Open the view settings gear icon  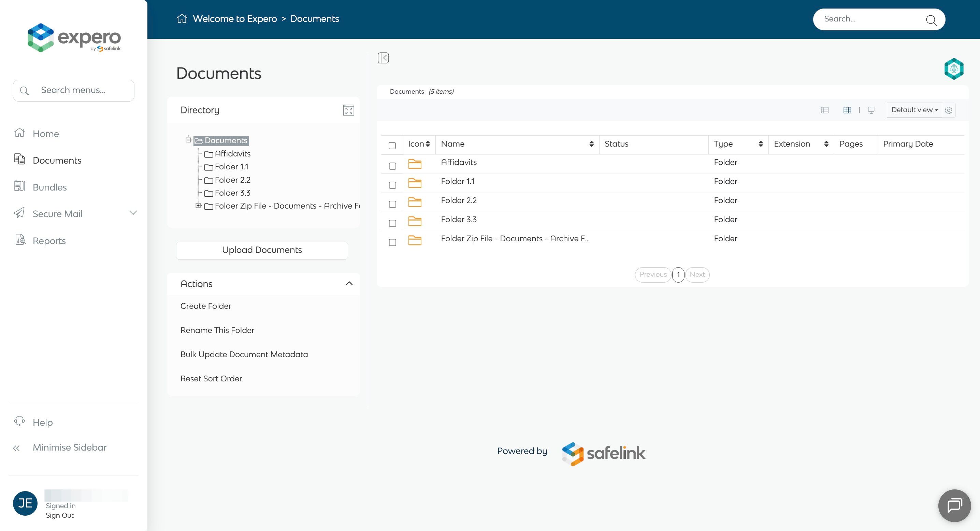(x=948, y=110)
